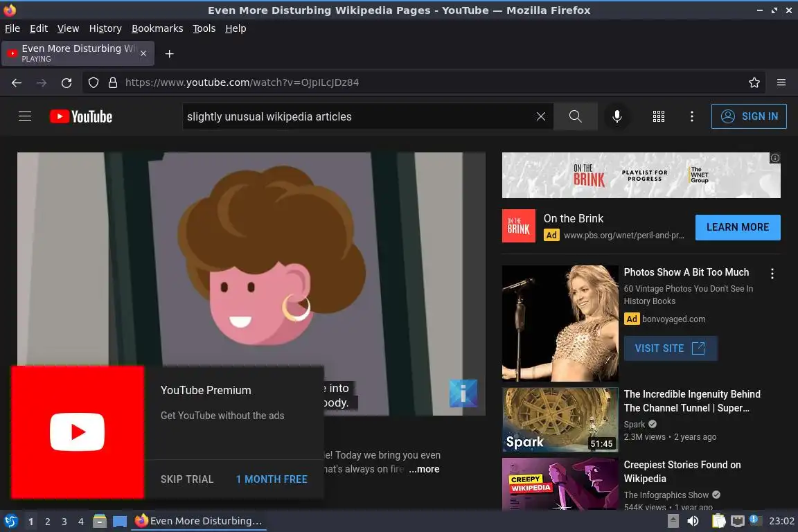Screen dimensions: 798x532
Task: Switch to workspace 4
Action: [80, 522]
